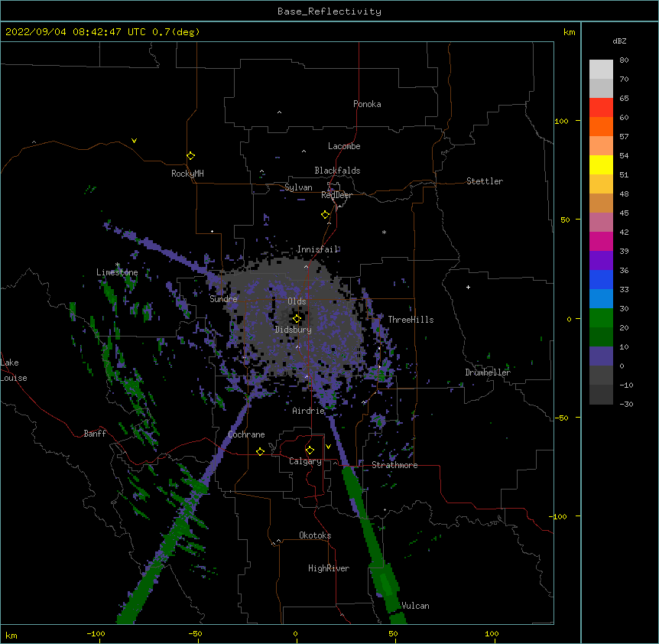Click the Lake Louise label

point(12,370)
